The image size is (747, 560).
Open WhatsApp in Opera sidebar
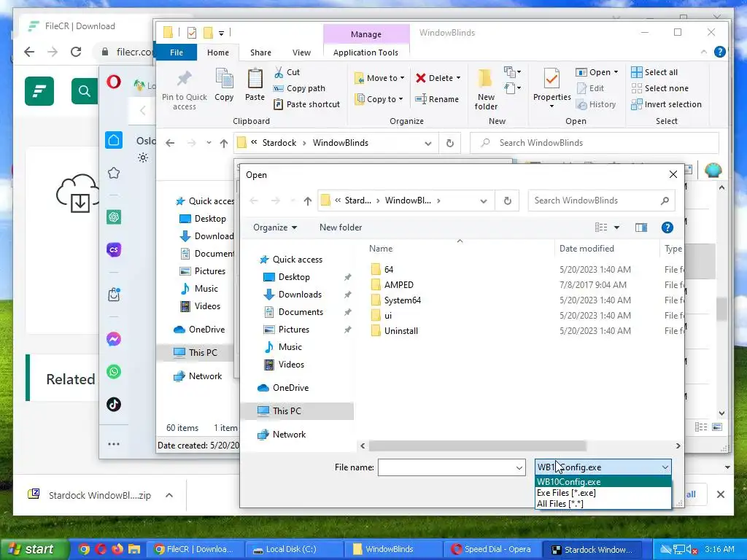click(113, 371)
